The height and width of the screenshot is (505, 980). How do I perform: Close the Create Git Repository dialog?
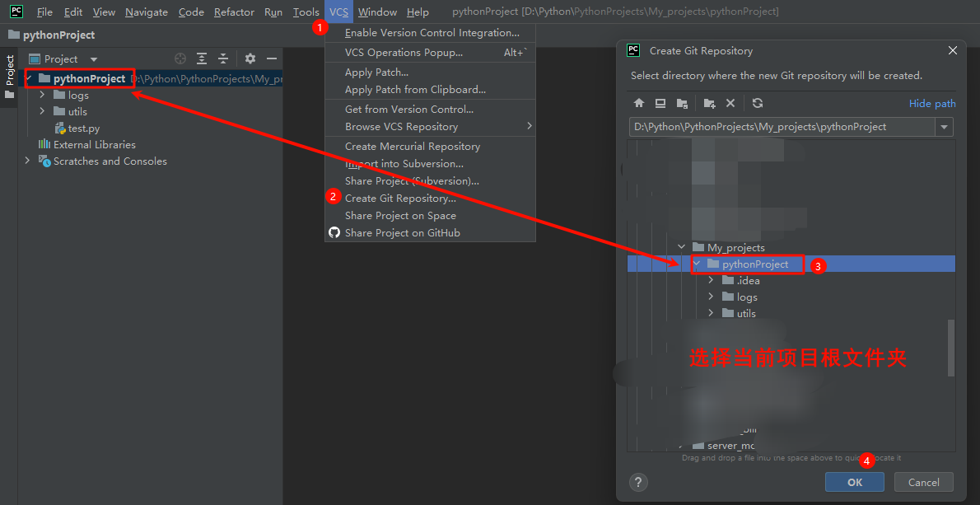[x=953, y=50]
